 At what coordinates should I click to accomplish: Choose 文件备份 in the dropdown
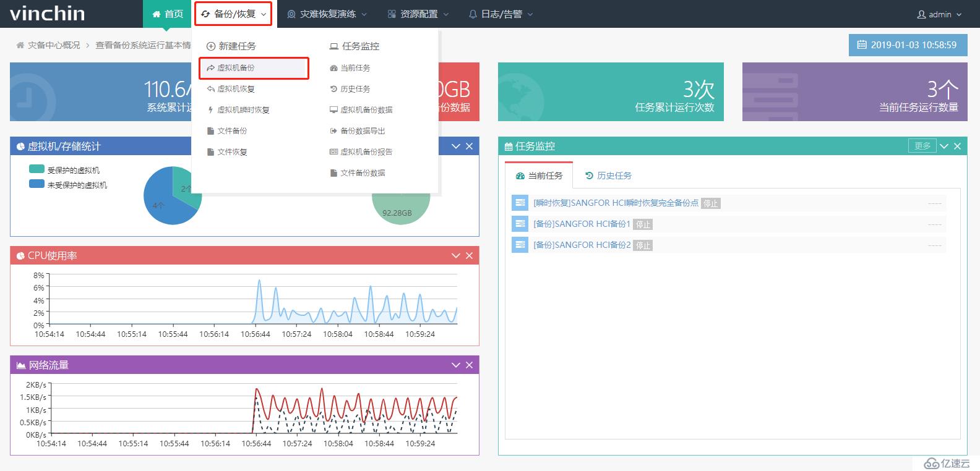click(227, 131)
